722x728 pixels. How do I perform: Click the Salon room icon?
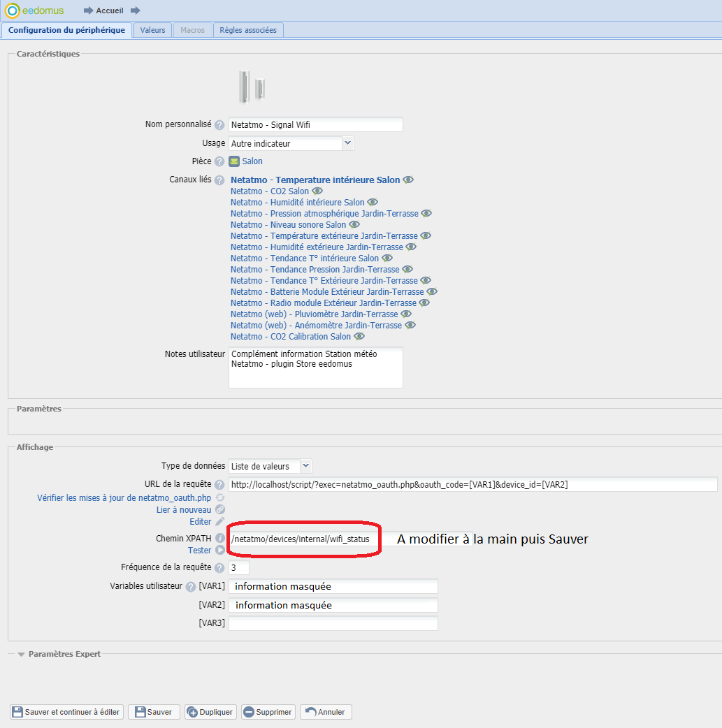pyautogui.click(x=234, y=161)
